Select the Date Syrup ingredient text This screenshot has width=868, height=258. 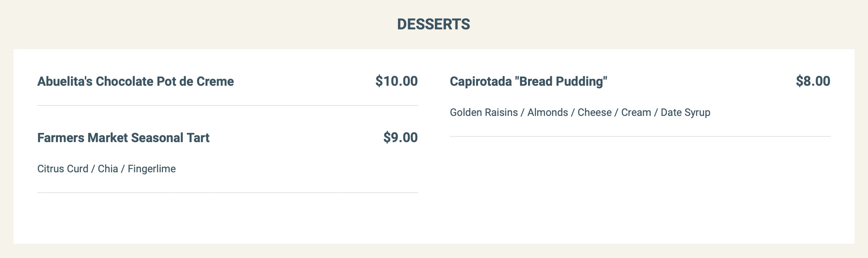pyautogui.click(x=685, y=112)
